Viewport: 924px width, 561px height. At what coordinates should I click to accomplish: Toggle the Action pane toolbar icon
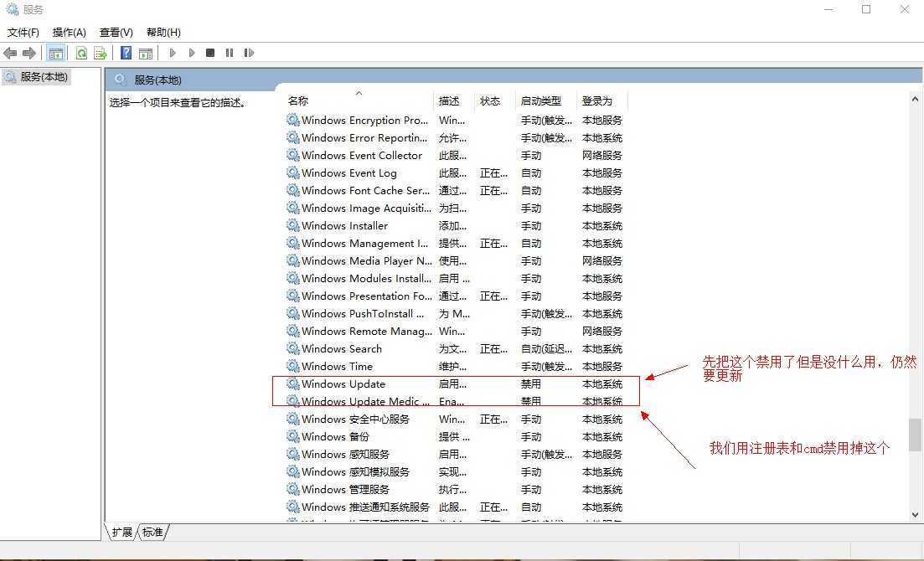click(146, 53)
